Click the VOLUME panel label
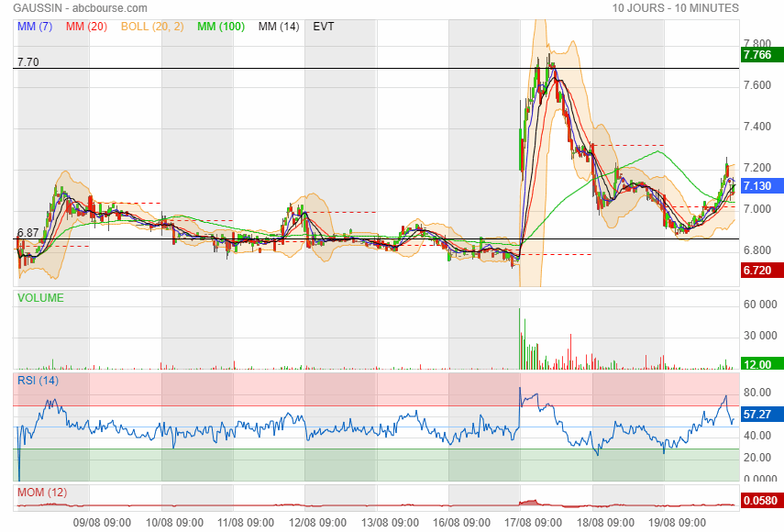The image size is (784, 532). click(x=40, y=298)
